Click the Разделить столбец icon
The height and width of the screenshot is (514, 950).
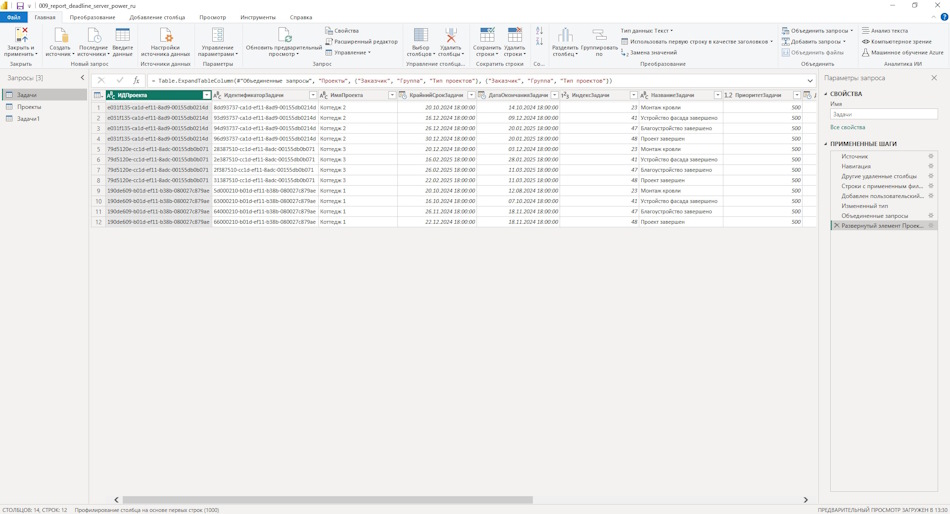pos(565,35)
